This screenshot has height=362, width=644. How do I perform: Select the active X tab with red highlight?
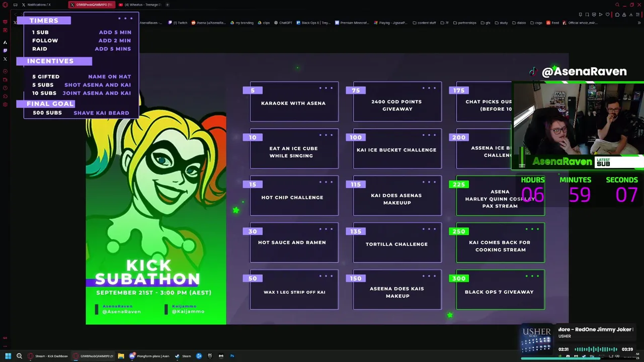tap(91, 5)
